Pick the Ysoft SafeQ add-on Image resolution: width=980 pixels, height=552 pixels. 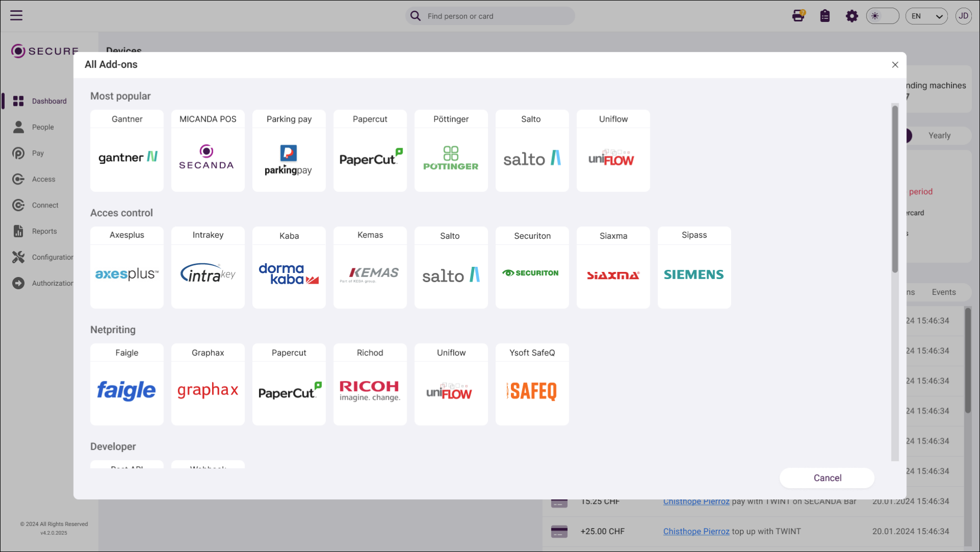point(532,384)
